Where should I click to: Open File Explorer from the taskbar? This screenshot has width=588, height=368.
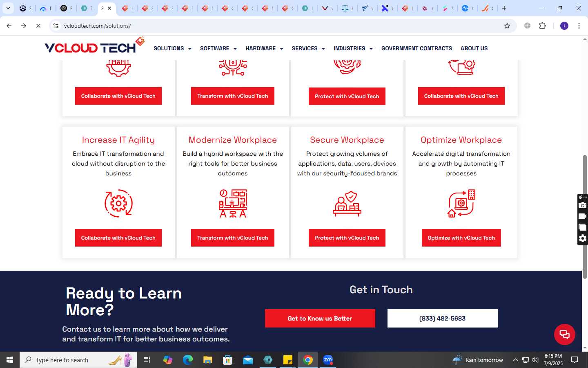(x=207, y=360)
